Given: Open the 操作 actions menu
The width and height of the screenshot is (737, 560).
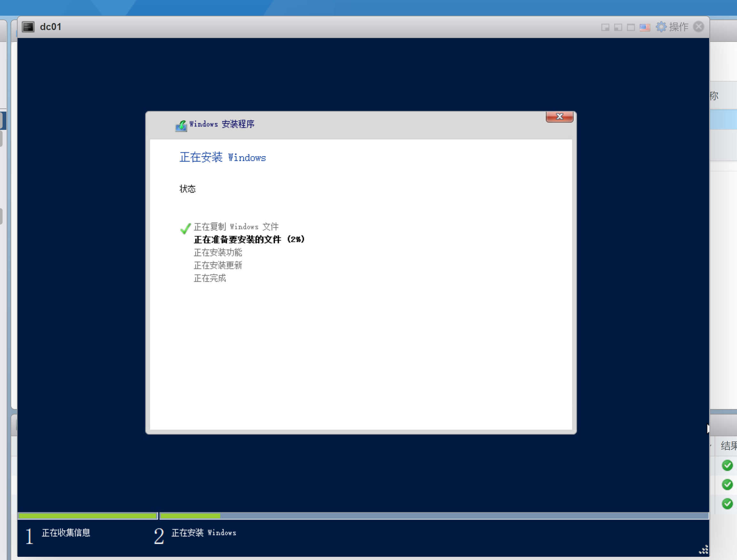Looking at the screenshot, I should [x=678, y=27].
